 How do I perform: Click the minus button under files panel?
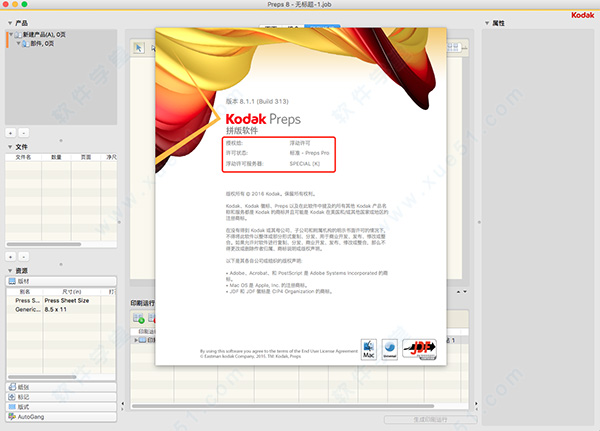coord(24,257)
